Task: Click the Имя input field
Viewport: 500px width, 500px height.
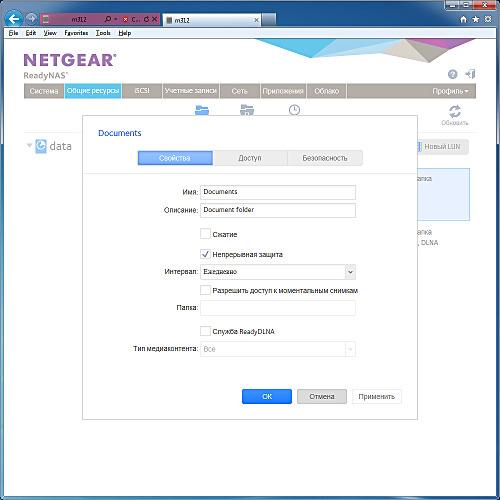Action: tap(278, 192)
